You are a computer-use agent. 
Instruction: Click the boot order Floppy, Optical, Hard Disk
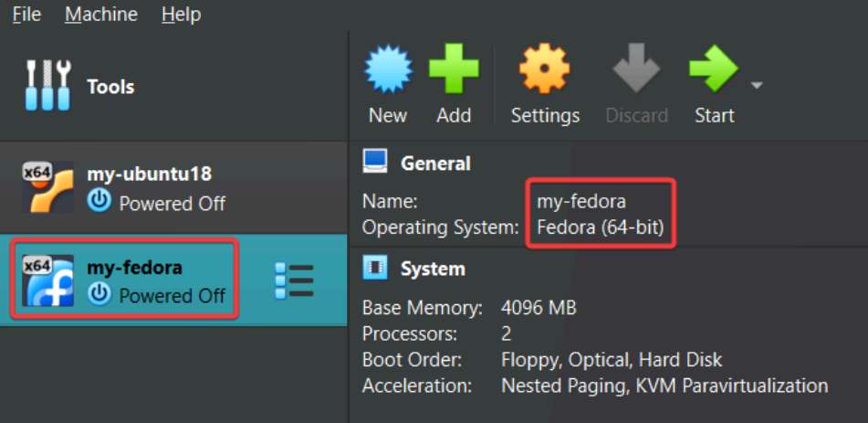[x=612, y=360]
